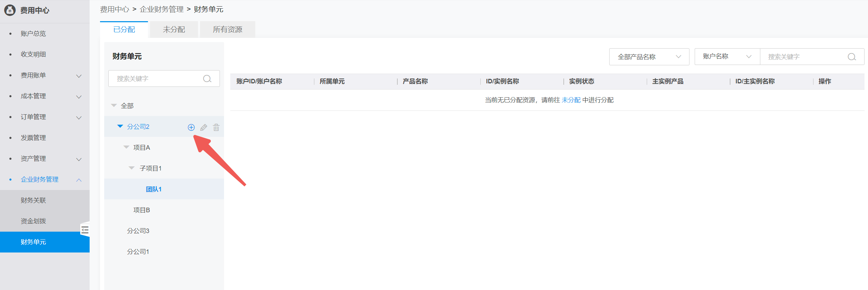Select 分公司3 in the unit tree
This screenshot has width=868, height=290.
click(x=138, y=231)
